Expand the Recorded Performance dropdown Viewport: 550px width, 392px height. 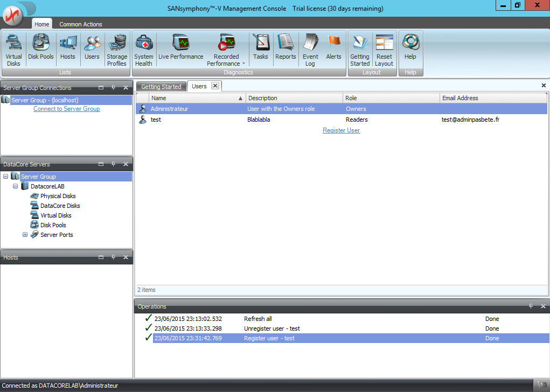pyautogui.click(x=243, y=64)
